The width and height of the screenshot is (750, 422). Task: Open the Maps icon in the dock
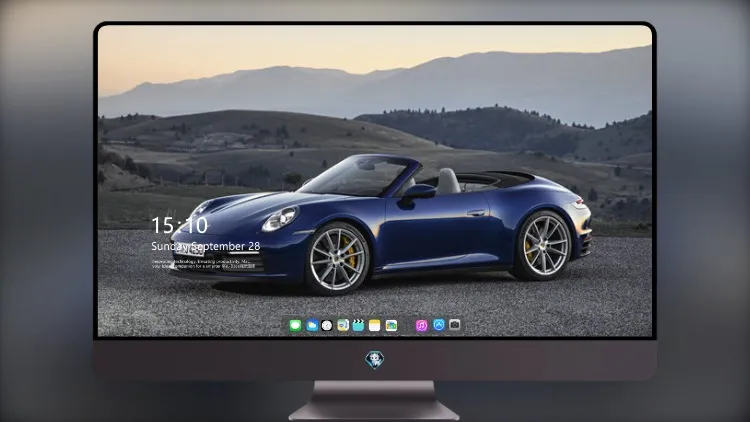343,326
